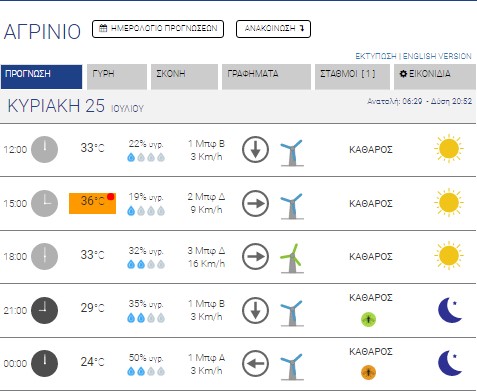This screenshot has width=477, height=391.
Task: Open the ΗΜΕΡΟΛΟΓΙΟ ΠΡΟΓΝΩΣΕΩΝ calendar
Action: click(158, 29)
